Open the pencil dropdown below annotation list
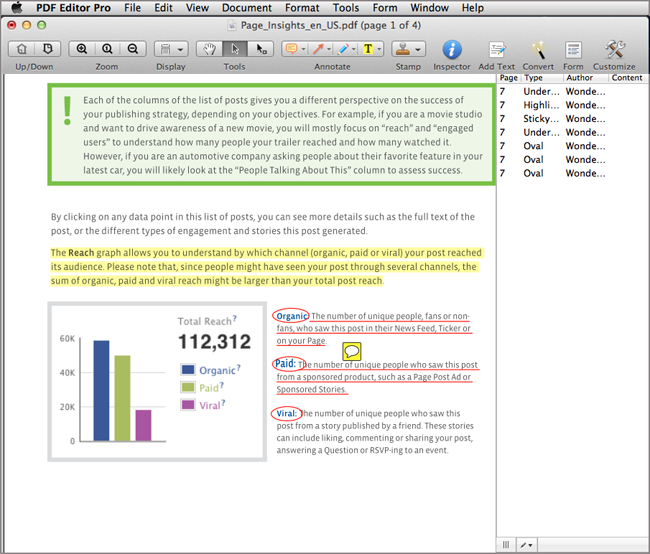Viewport: 650px width, 554px height. [x=526, y=544]
